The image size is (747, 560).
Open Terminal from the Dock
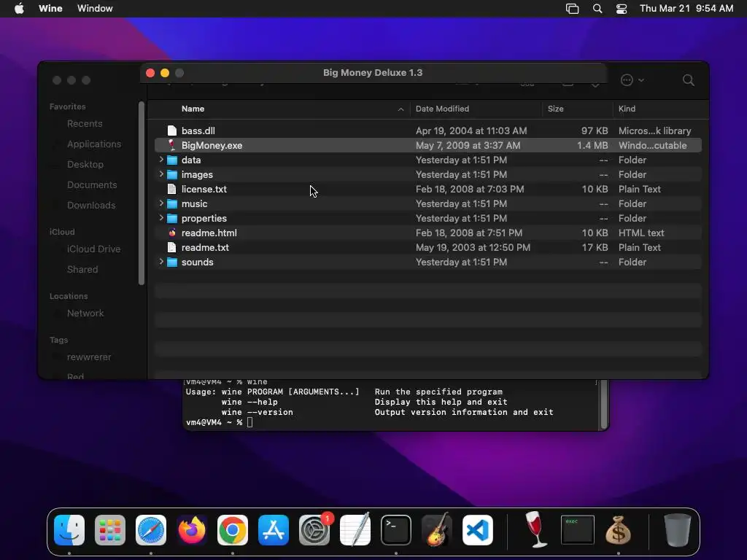[x=396, y=530]
